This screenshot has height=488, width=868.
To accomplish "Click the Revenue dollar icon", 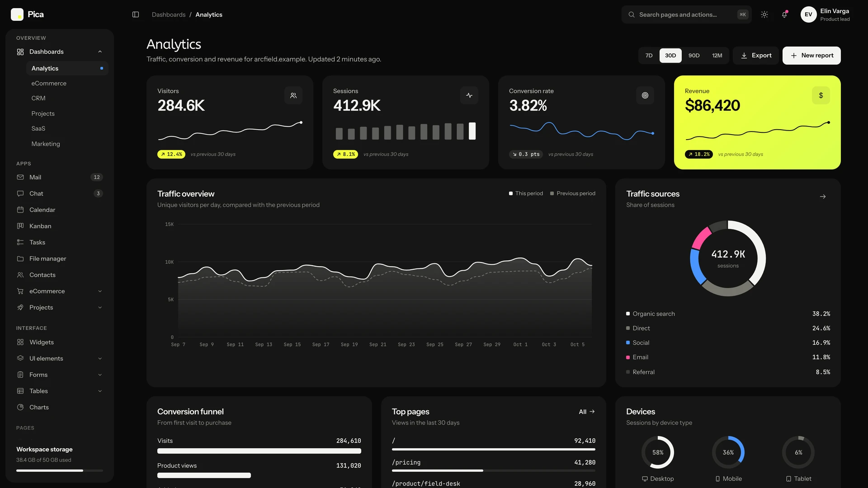I will pos(821,95).
